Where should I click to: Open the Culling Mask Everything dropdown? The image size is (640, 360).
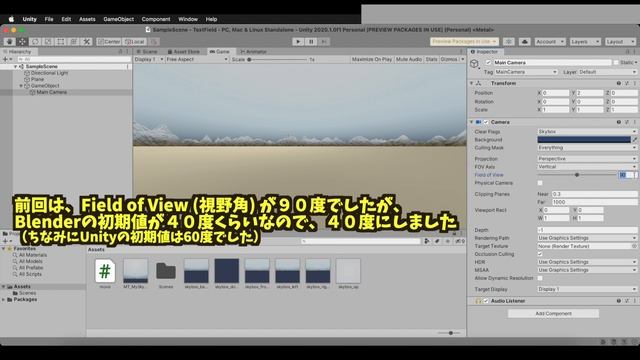click(x=587, y=148)
